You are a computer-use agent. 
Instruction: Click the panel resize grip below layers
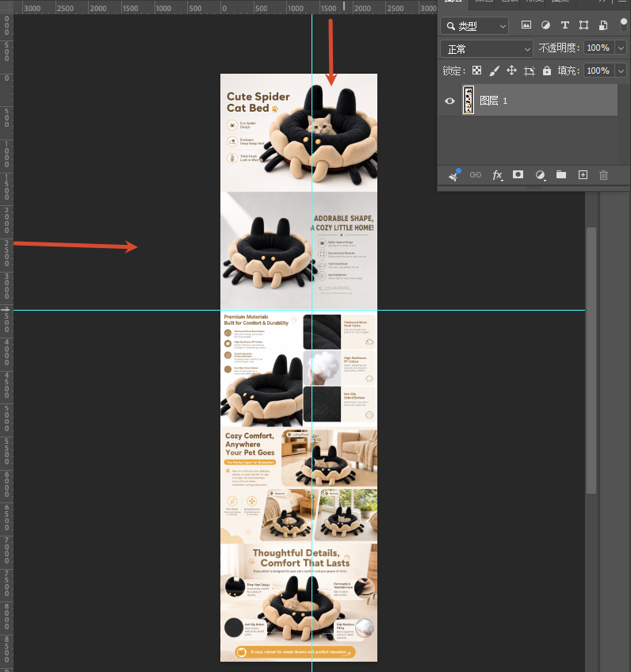(533, 188)
